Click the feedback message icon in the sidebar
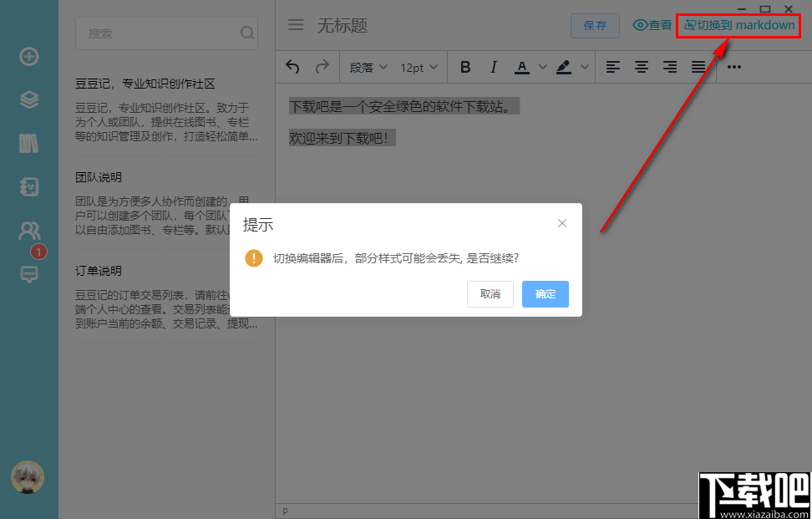The image size is (812, 519). [28, 275]
